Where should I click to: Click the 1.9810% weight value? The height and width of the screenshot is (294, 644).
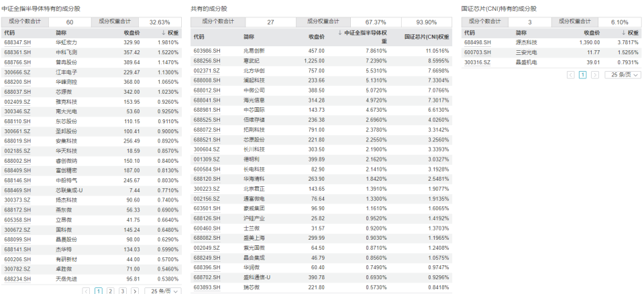[x=168, y=42]
